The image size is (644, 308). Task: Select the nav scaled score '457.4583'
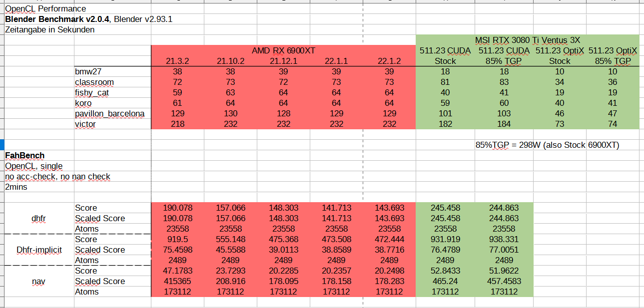[x=504, y=281]
